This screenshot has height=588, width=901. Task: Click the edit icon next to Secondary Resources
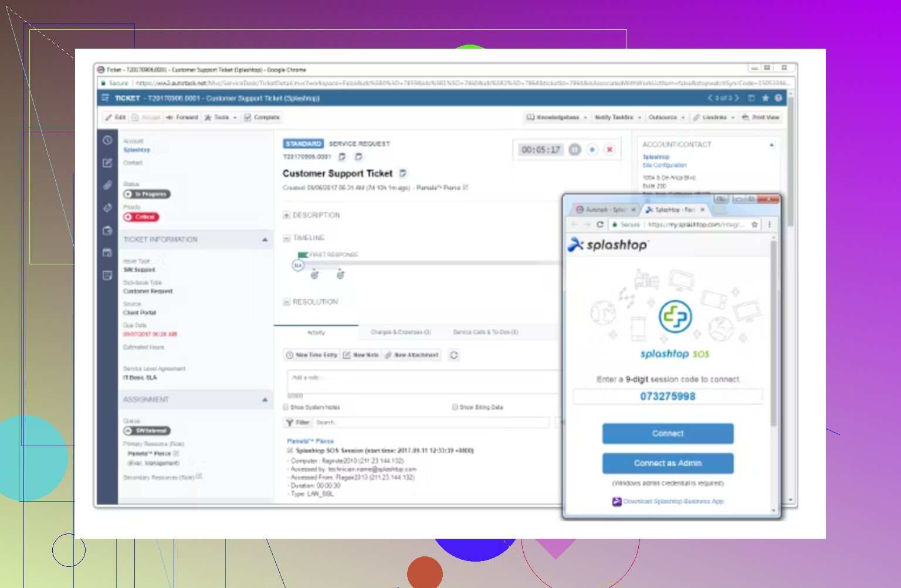199,476
